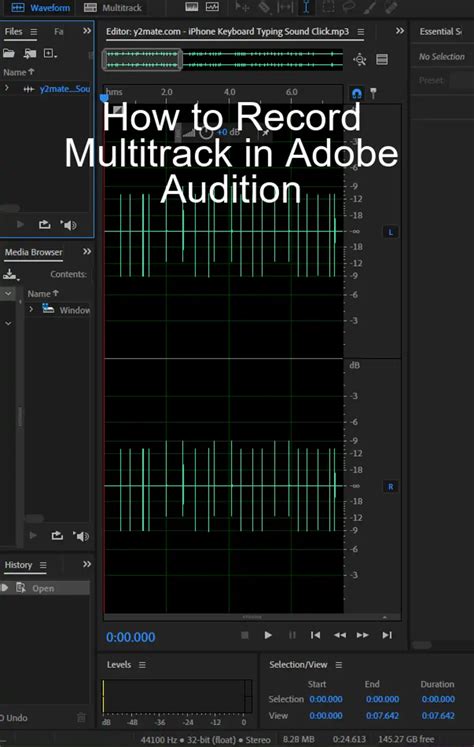Click horizontal scrollbar under waveform
The width and height of the screenshot is (474, 747).
[252, 617]
